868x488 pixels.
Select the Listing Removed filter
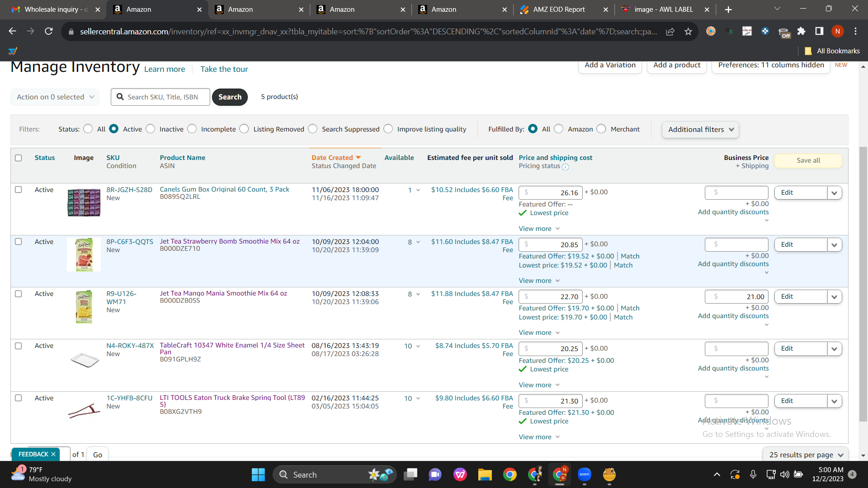pyautogui.click(x=244, y=129)
